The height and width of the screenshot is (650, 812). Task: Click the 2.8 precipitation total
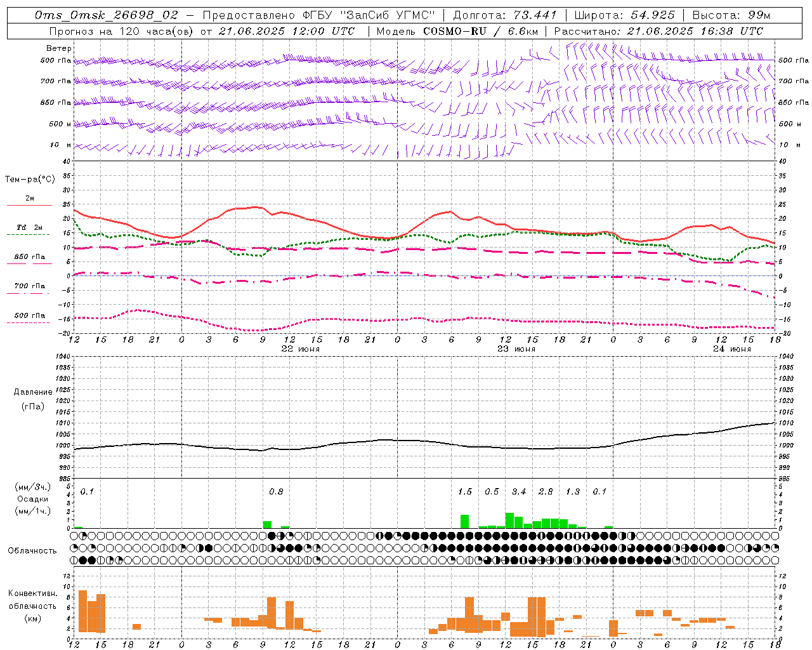pos(546,492)
